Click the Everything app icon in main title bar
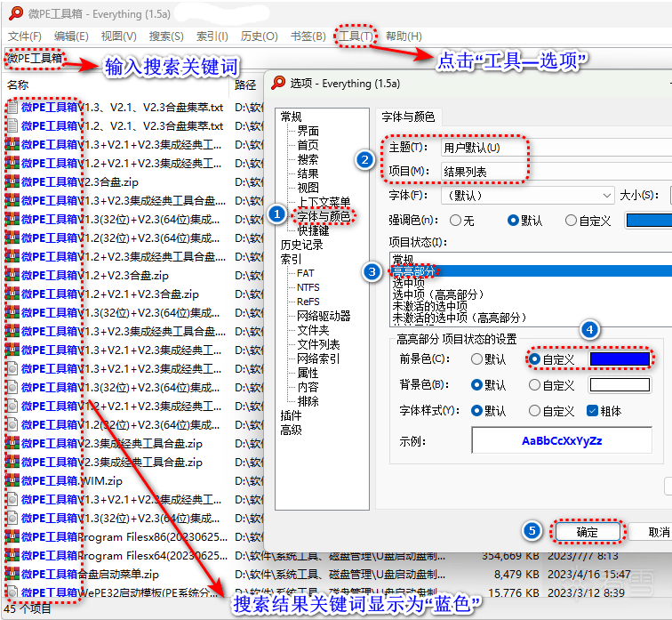Image resolution: width=672 pixels, height=620 pixels. coord(12,13)
